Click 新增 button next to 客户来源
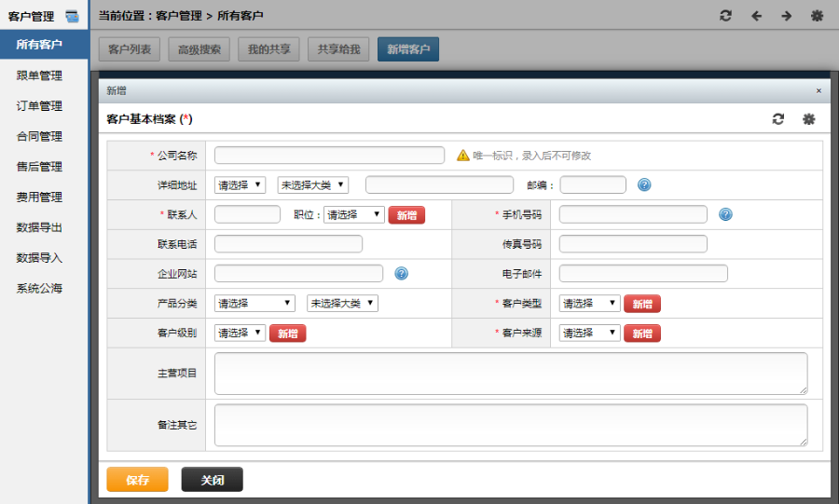 (642, 334)
